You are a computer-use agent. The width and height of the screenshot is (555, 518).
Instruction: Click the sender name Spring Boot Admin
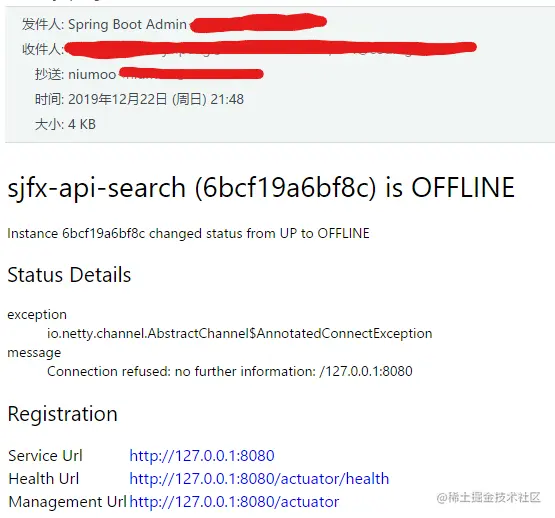(x=127, y=24)
